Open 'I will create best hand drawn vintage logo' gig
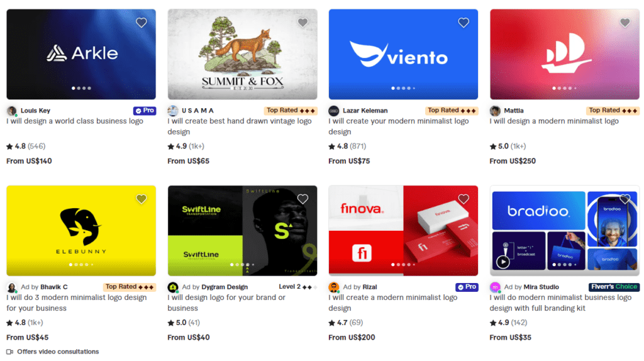This screenshot has width=644, height=361. click(240, 126)
